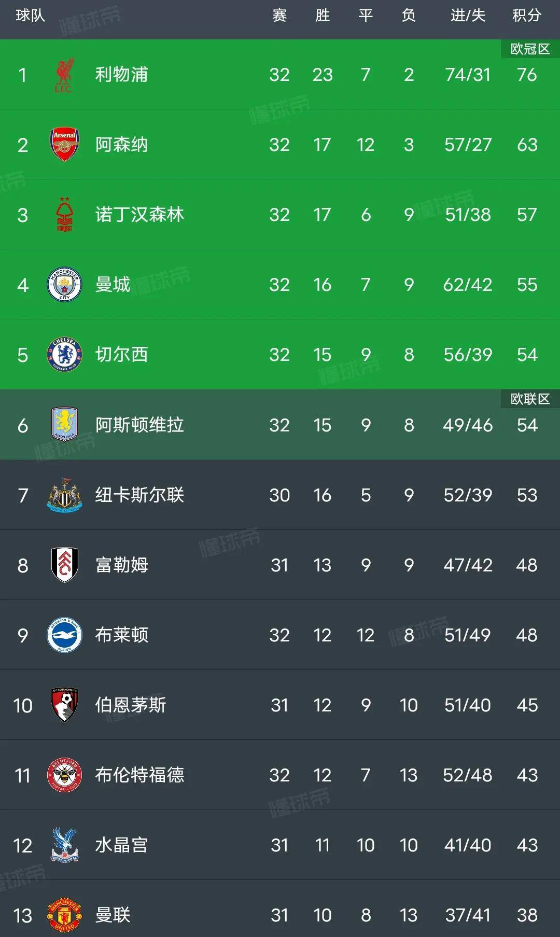Viewport: 560px width, 937px height.
Task: Click the Bournemouth club badge
Action: pyautogui.click(x=64, y=705)
